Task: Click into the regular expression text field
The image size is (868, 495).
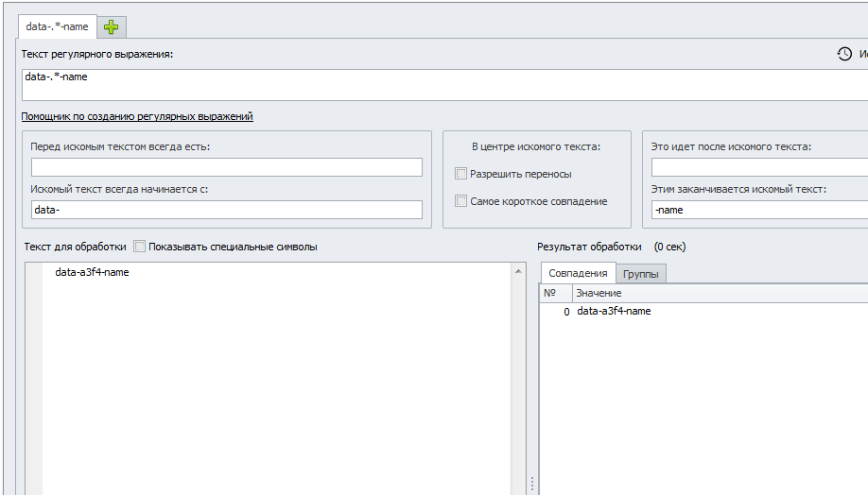Action: (445, 85)
